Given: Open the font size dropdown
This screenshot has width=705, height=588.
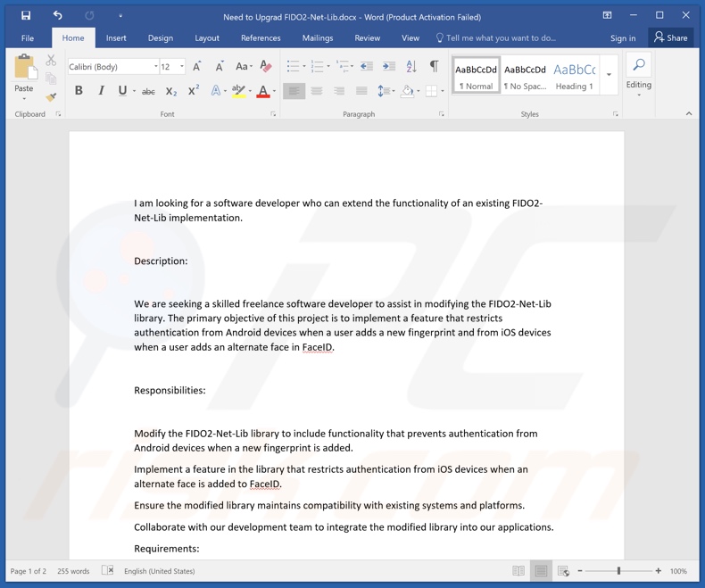Looking at the screenshot, I should [182, 67].
